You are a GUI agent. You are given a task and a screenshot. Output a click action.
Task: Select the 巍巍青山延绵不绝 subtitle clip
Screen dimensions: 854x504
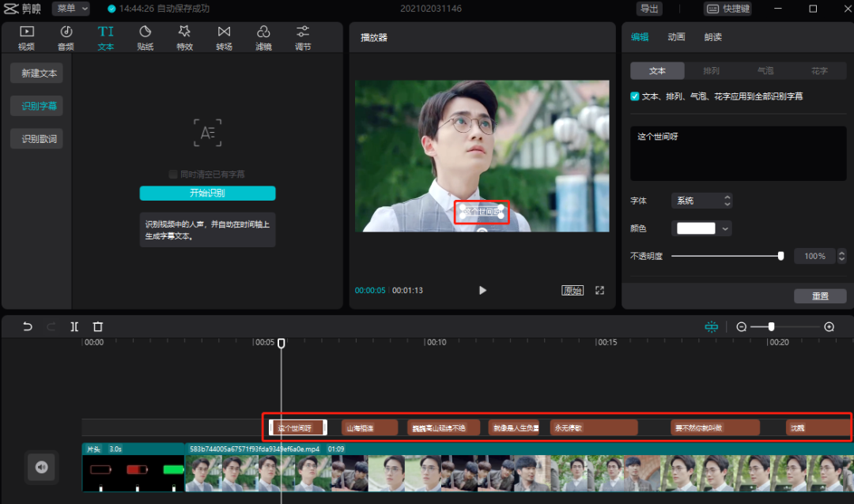[444, 428]
